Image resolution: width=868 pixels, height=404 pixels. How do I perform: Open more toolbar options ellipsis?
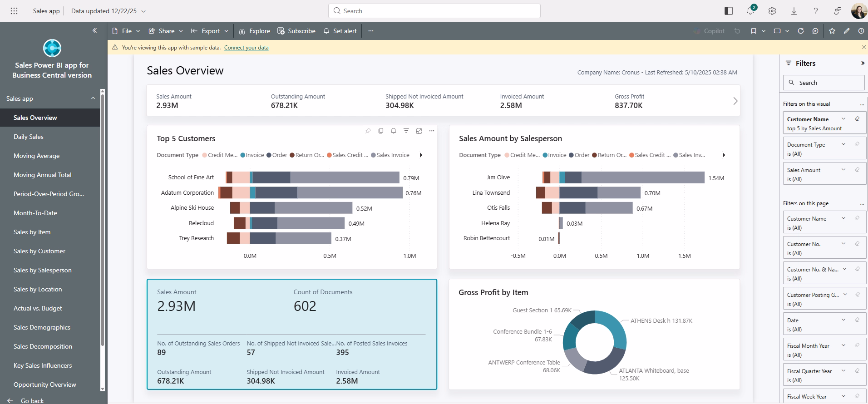point(371,31)
